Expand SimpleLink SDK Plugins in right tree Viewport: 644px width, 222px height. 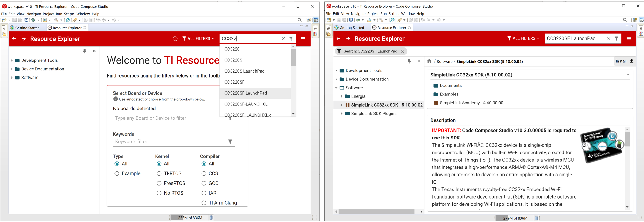click(342, 114)
